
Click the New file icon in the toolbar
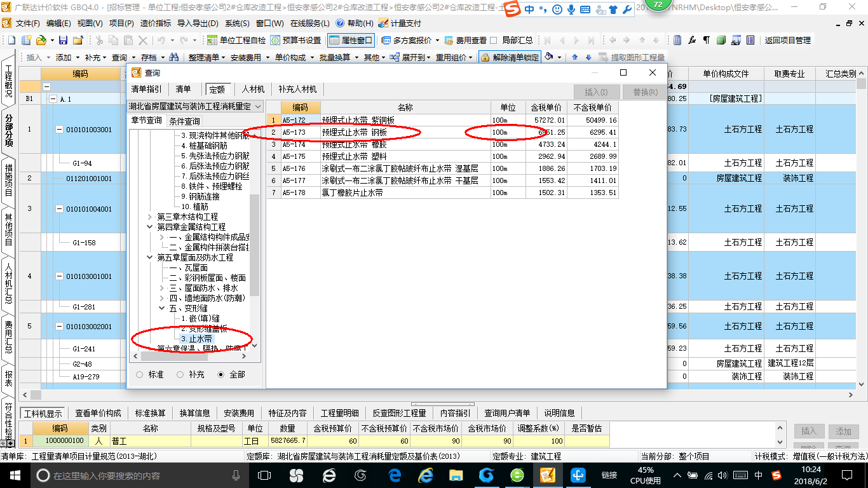(12, 40)
